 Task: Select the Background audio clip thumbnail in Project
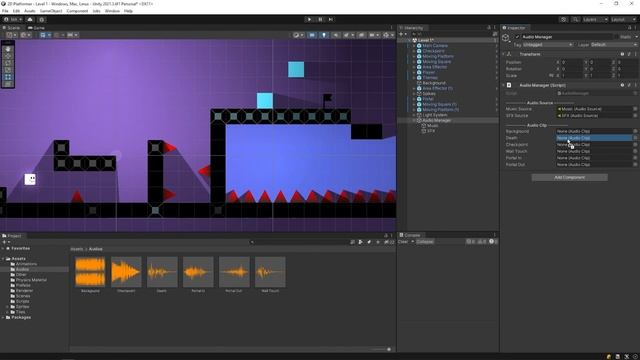[x=90, y=272]
